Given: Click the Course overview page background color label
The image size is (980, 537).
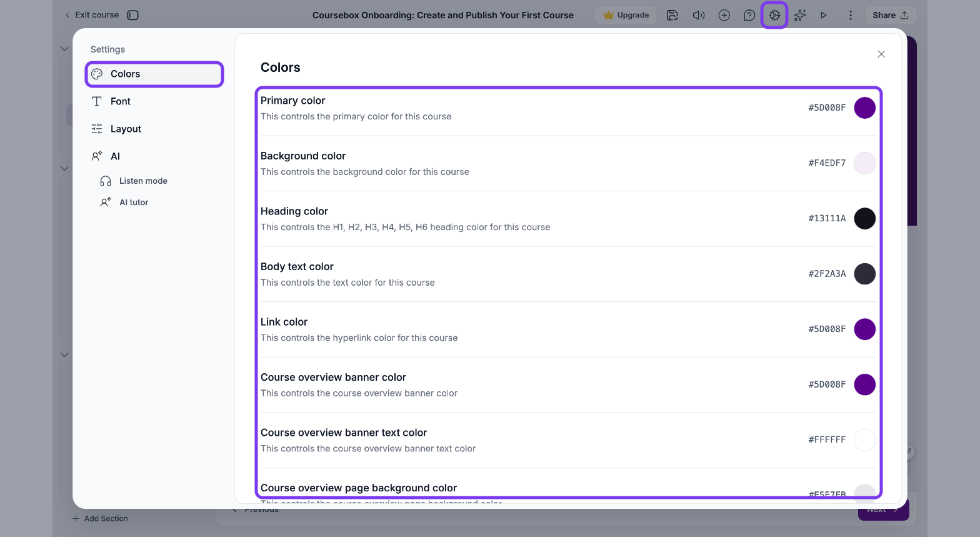Looking at the screenshot, I should (359, 488).
